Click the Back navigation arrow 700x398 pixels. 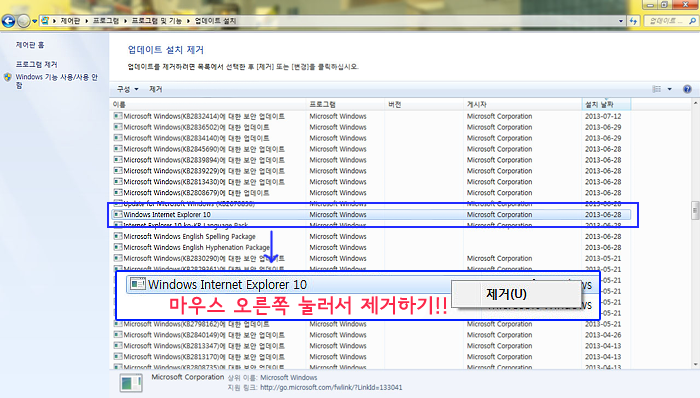point(8,21)
